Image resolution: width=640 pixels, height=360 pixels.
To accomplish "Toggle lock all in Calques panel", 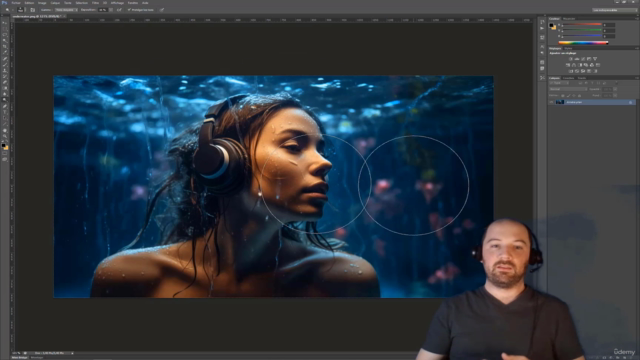I will click(x=580, y=96).
